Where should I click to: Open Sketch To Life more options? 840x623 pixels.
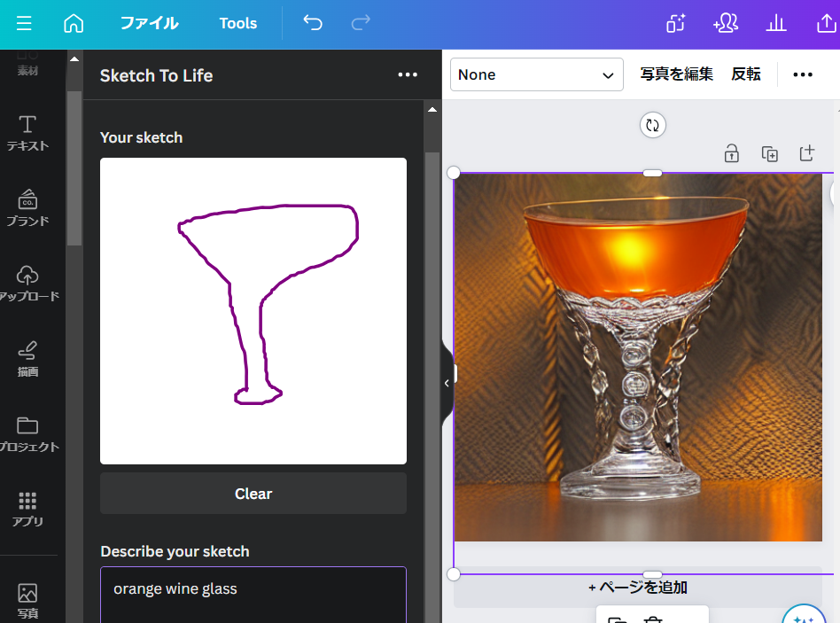408,75
